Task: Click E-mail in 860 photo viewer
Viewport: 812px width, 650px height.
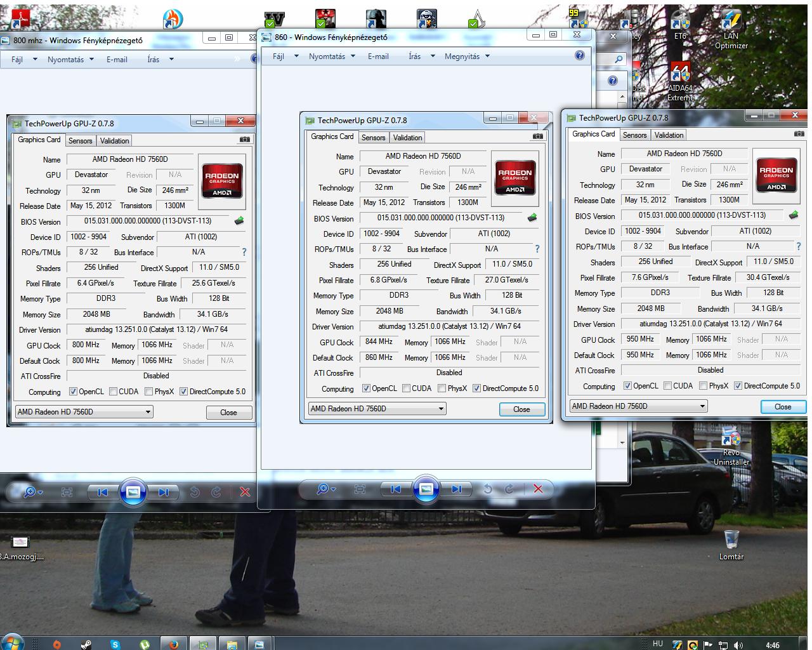Action: click(378, 56)
